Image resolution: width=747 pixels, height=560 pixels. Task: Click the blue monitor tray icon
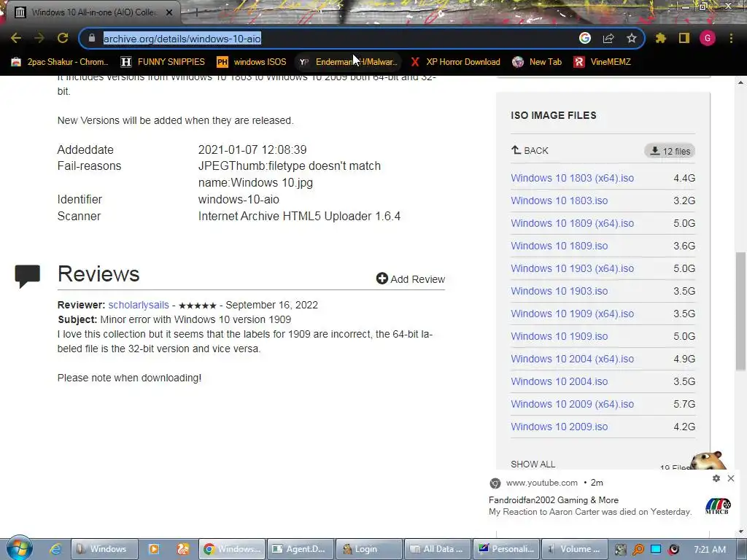coord(656,549)
